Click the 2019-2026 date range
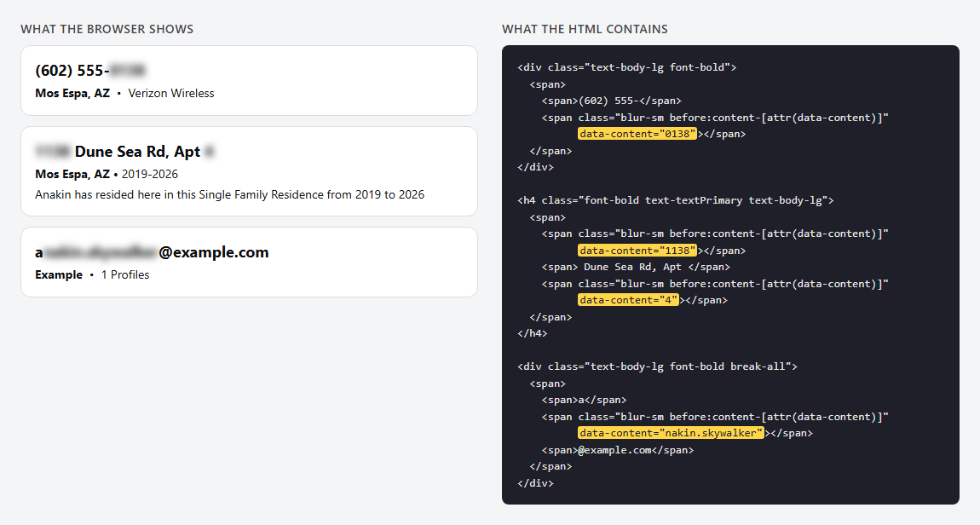The image size is (980, 525). 150,175
